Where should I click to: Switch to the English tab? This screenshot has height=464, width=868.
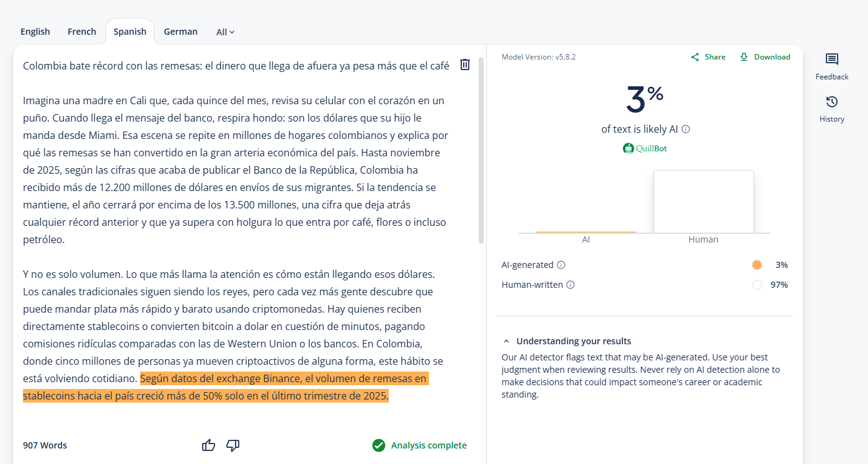(35, 32)
